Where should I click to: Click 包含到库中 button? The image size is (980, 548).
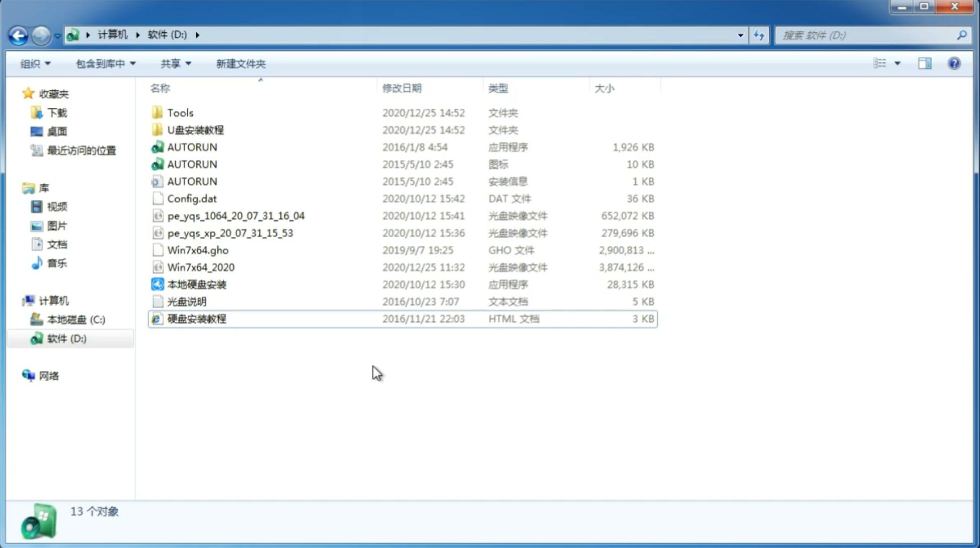104,62
